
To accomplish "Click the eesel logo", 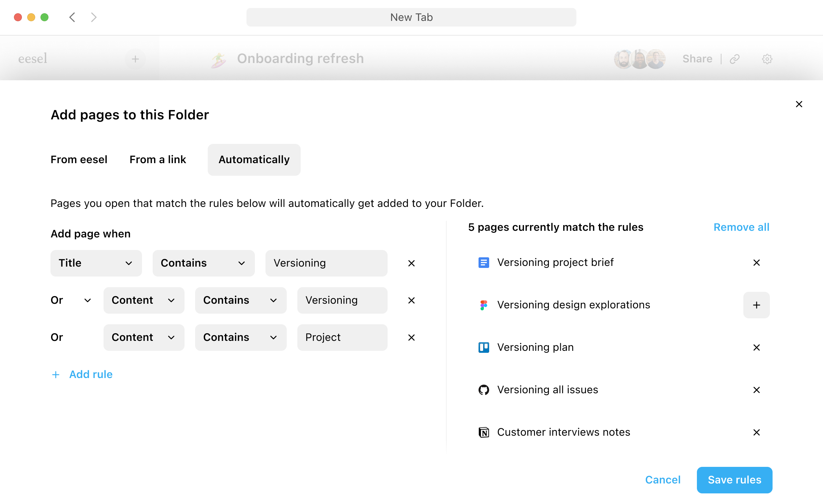I will 33,58.
